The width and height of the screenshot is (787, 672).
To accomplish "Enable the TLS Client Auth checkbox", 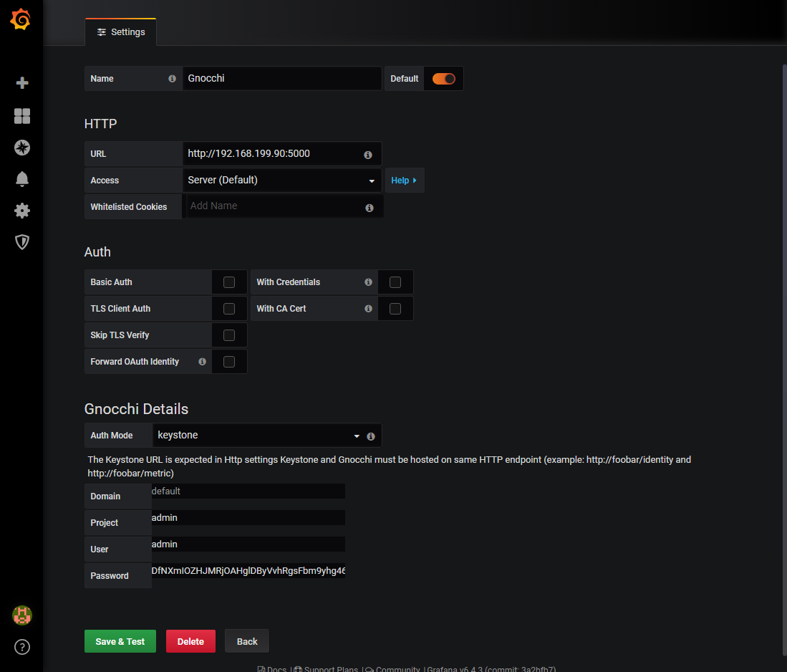I will point(229,309).
